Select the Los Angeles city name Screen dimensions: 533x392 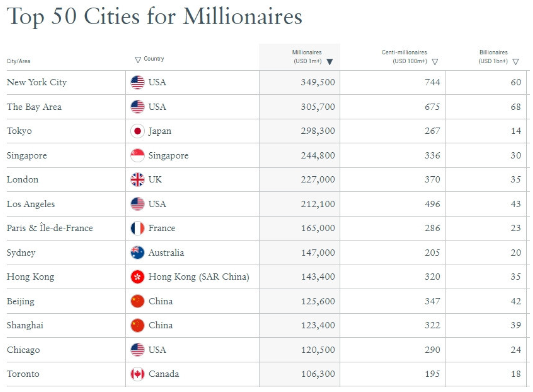pos(31,204)
